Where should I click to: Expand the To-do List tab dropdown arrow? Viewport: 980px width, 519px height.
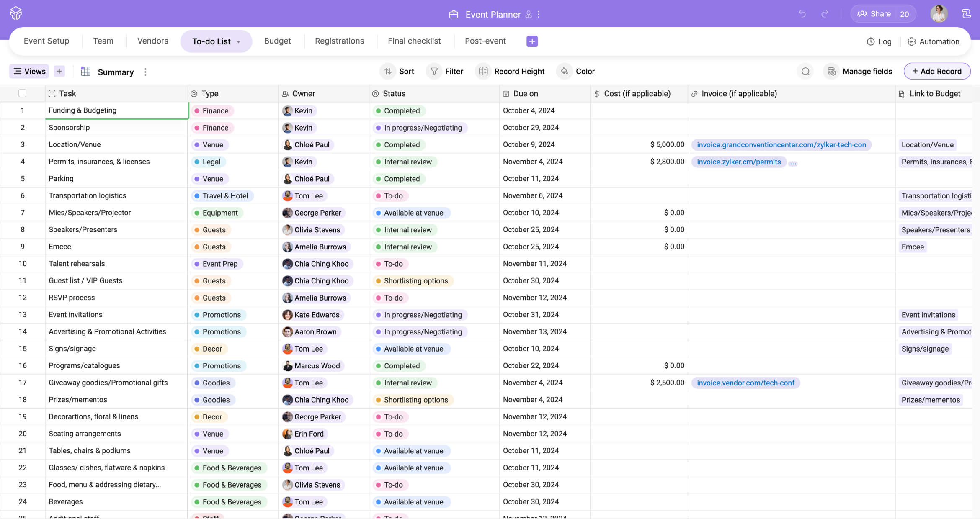click(x=239, y=42)
